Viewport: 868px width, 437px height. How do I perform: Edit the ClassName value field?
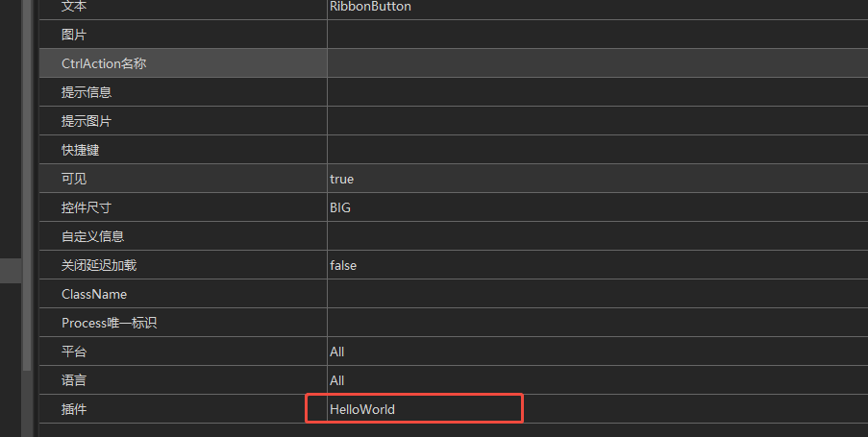tap(598, 293)
